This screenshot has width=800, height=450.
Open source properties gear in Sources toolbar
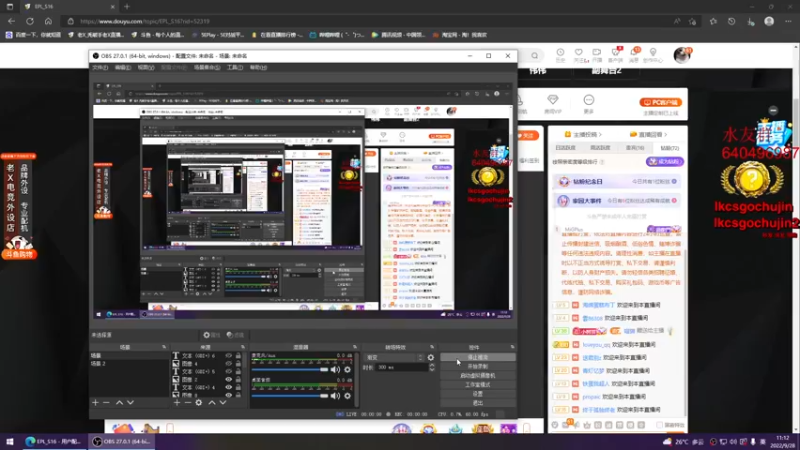click(199, 403)
